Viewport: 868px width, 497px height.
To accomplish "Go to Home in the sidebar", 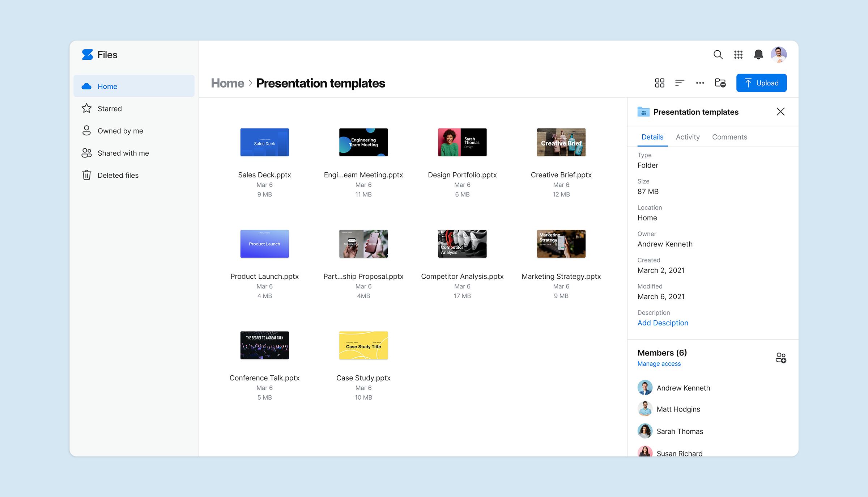I will [134, 86].
